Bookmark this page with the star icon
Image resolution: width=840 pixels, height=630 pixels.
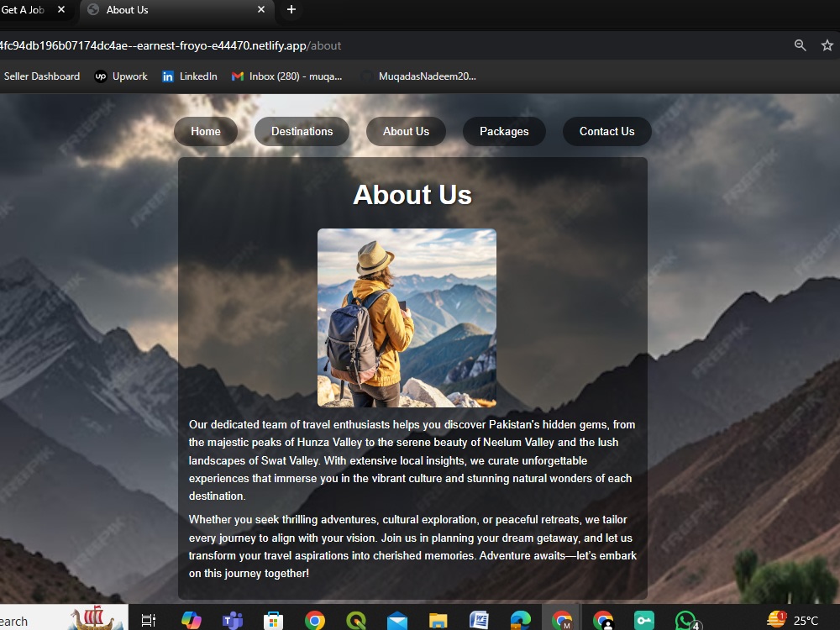pyautogui.click(x=827, y=45)
